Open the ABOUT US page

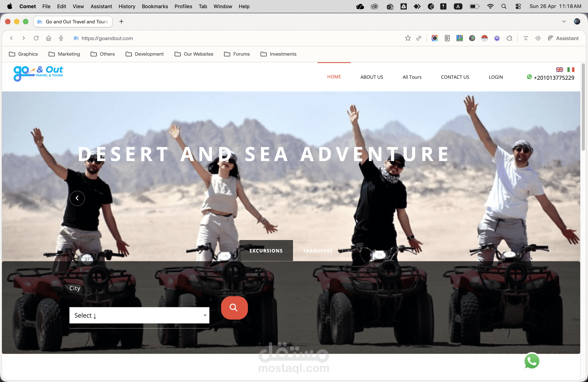(x=372, y=77)
